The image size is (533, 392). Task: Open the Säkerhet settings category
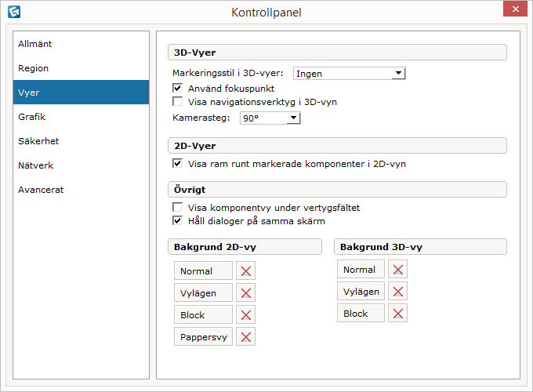pos(38,141)
